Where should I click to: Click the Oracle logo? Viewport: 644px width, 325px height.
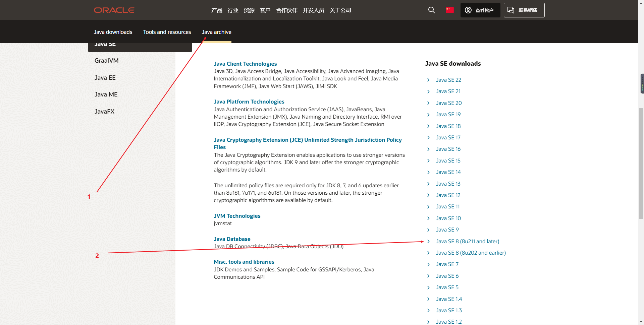[x=114, y=10]
